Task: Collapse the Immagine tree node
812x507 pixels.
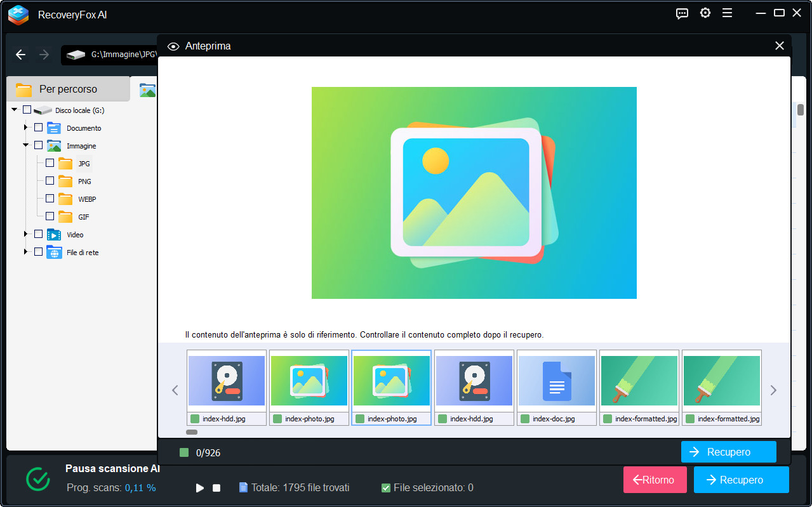Action: tap(26, 145)
